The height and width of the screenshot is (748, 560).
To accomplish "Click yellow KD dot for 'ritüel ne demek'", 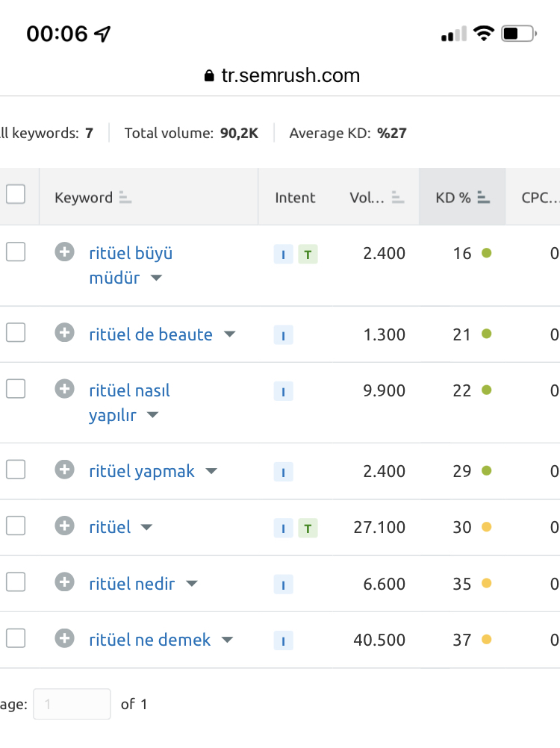I will tap(487, 639).
